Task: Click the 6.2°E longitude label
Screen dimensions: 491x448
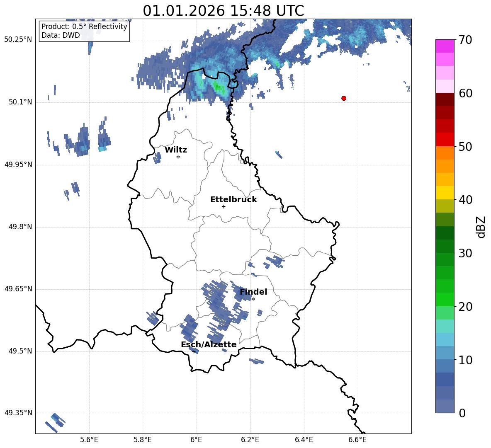Action: pyautogui.click(x=250, y=440)
